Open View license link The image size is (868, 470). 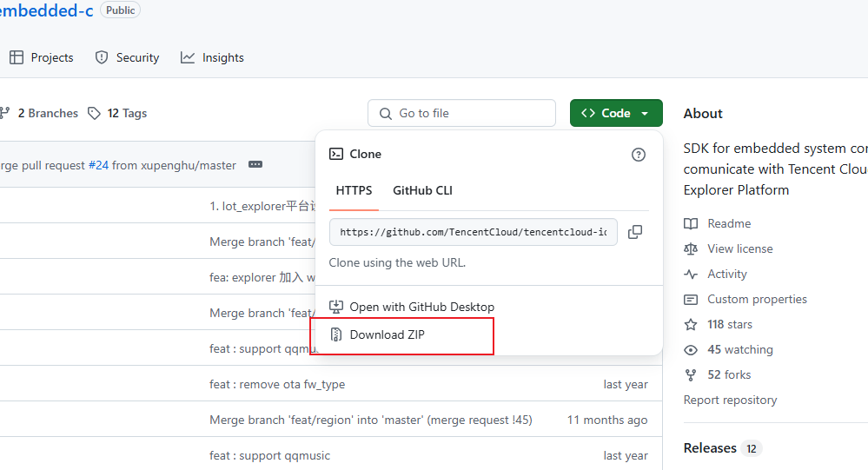[739, 248]
